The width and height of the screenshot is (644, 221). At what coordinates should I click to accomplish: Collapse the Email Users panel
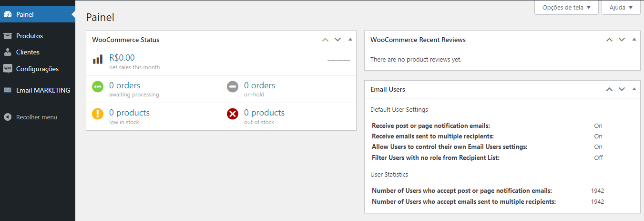(634, 89)
